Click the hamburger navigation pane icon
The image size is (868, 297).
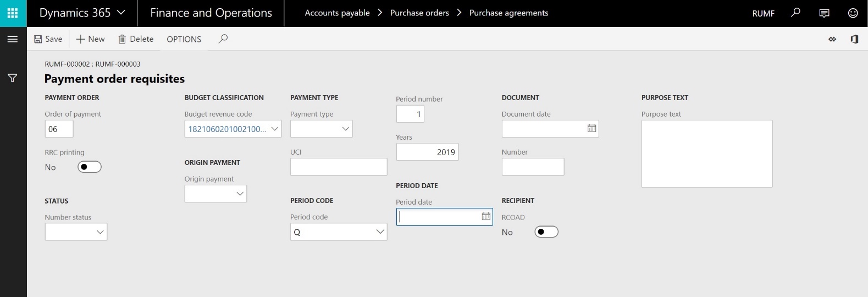[x=13, y=39]
